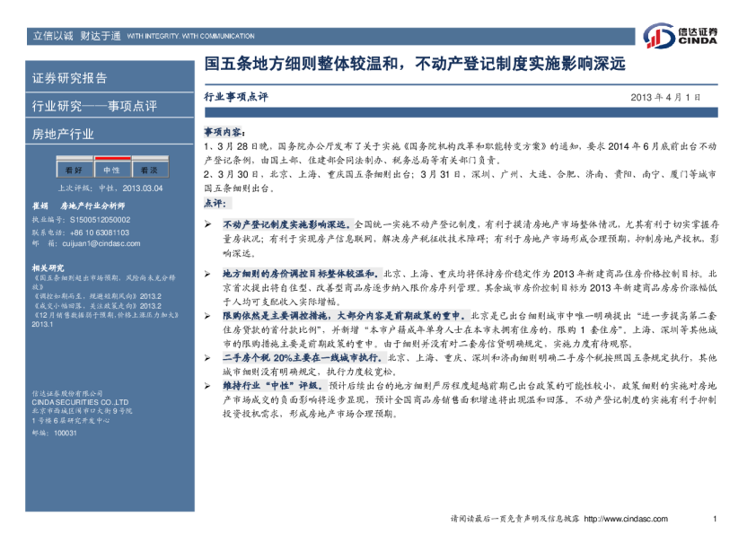
Task: Click the arrow bullet before 限购依然是主要调控措施
Action: pos(208,316)
